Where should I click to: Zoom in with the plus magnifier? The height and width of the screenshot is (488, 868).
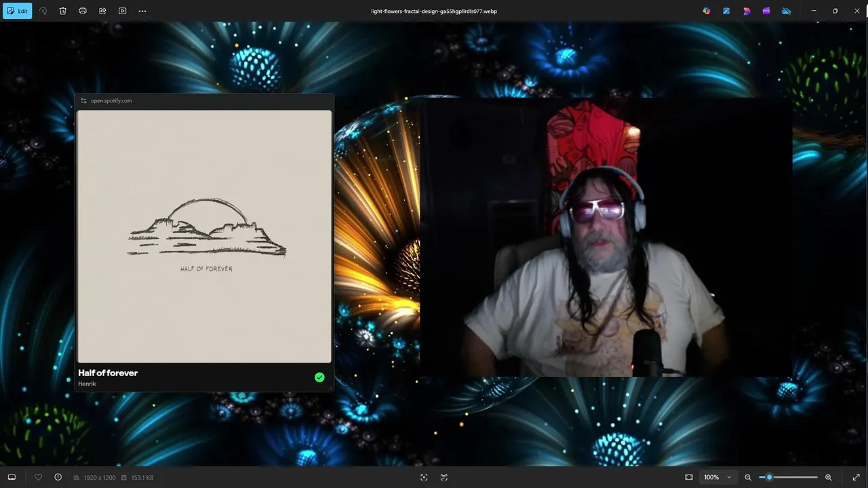point(828,477)
